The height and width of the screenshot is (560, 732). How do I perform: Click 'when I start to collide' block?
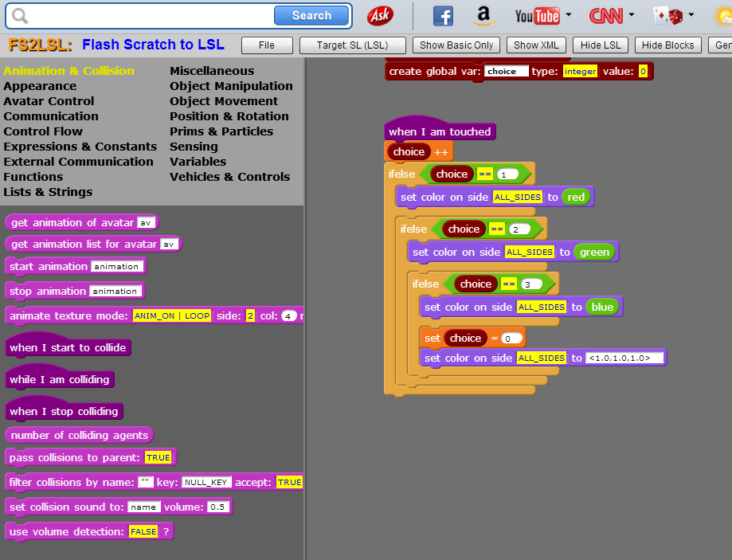(68, 347)
